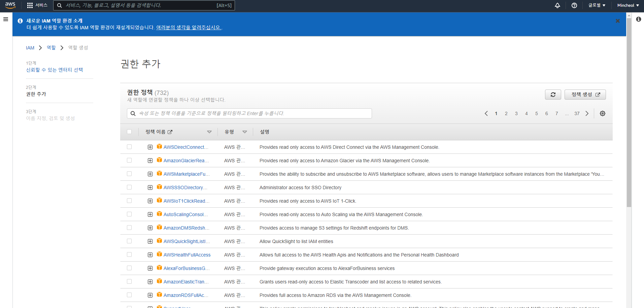This screenshot has width=644, height=308.
Task: Click the scrollbar up arrow
Action: 629,15
